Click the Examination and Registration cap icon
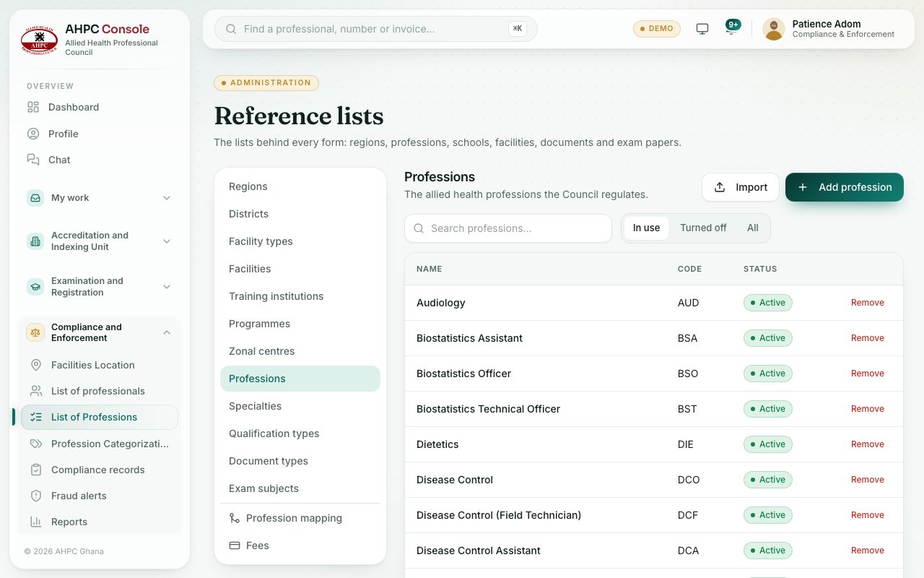 (x=35, y=287)
